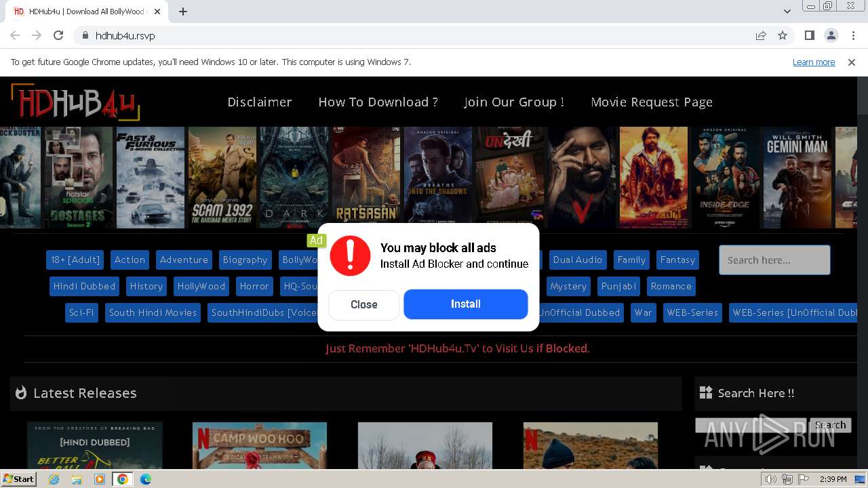
Task: Expand the tab search chevron
Action: coord(787,12)
